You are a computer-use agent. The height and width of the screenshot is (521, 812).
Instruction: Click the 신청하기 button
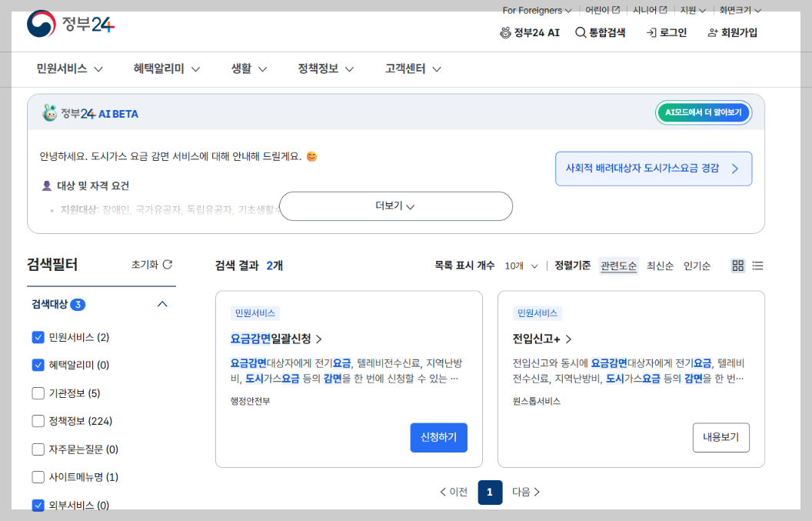tap(438, 438)
